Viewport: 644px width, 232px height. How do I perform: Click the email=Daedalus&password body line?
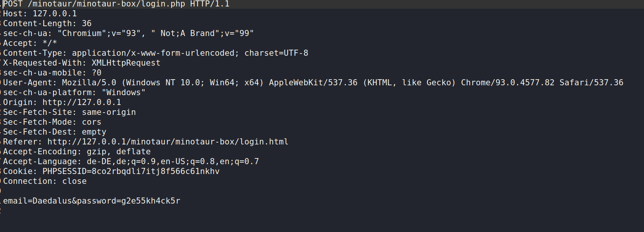click(92, 201)
